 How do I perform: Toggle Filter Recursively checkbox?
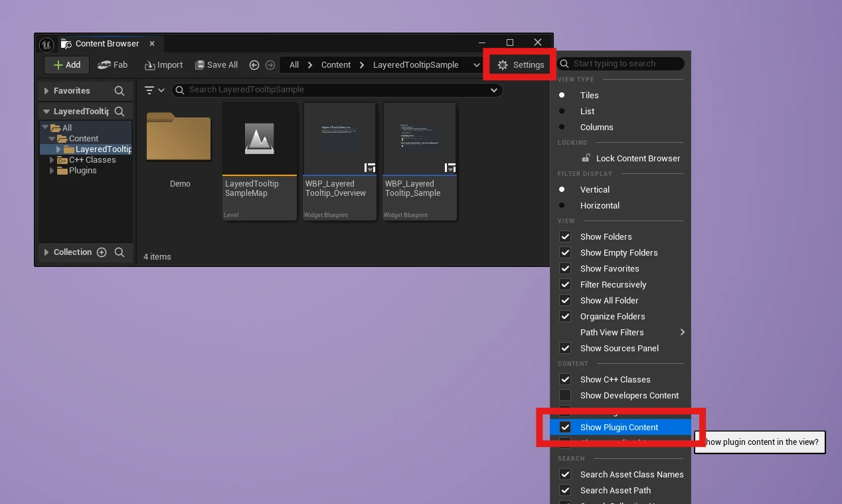(565, 285)
